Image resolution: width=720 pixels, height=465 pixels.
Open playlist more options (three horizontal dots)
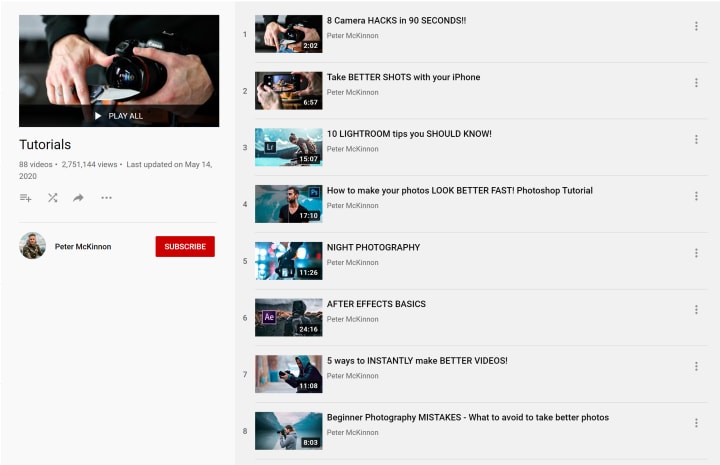[107, 198]
